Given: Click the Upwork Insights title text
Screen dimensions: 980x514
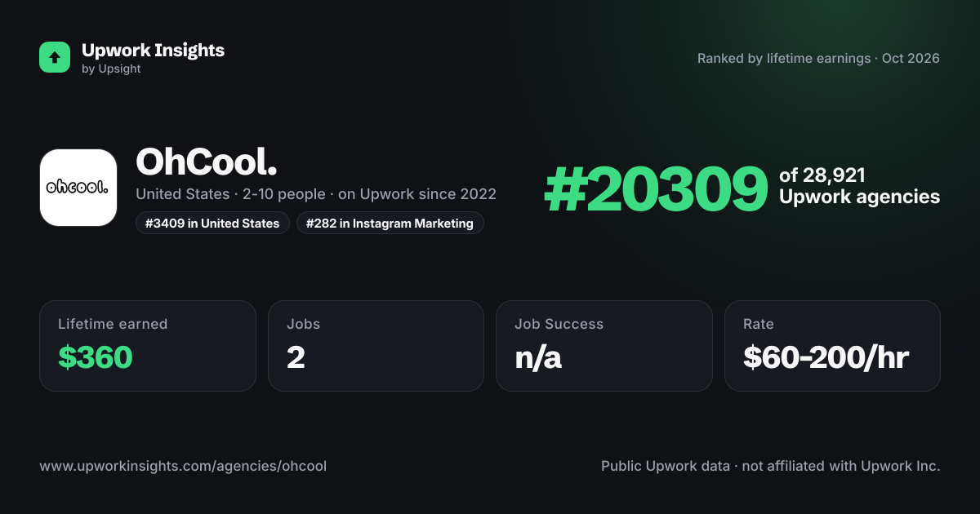Looking at the screenshot, I should [153, 50].
